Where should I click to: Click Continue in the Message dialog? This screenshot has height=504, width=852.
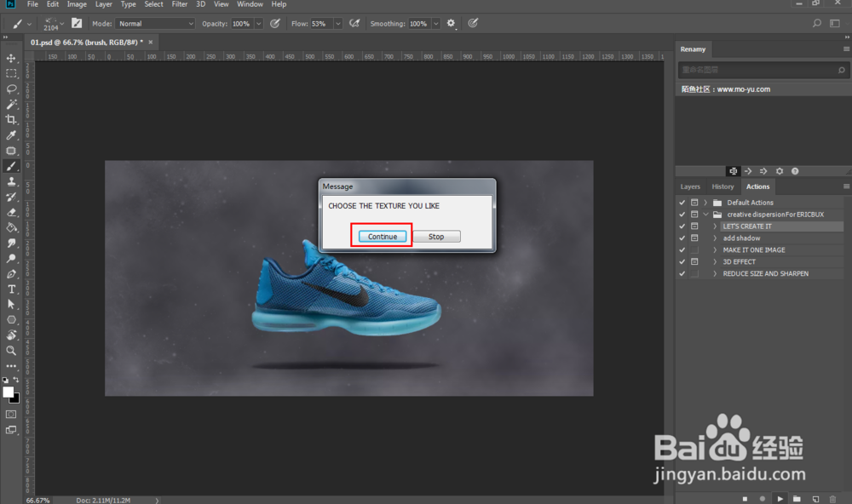(x=382, y=237)
